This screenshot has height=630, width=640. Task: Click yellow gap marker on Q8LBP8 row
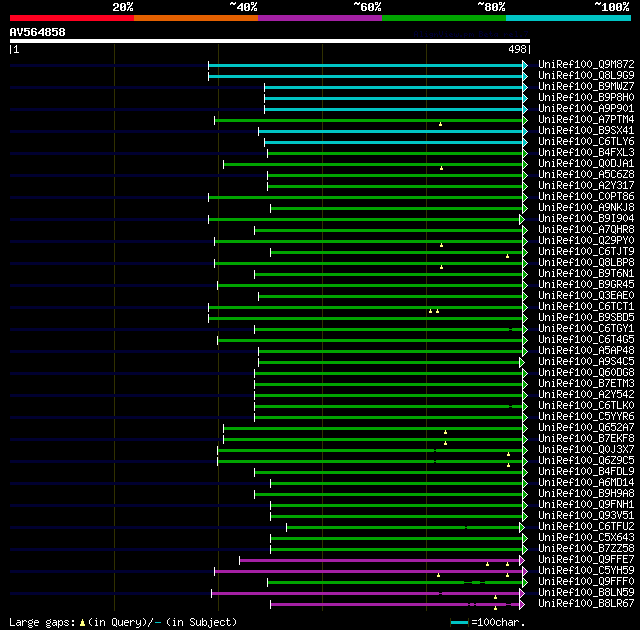coord(441,267)
